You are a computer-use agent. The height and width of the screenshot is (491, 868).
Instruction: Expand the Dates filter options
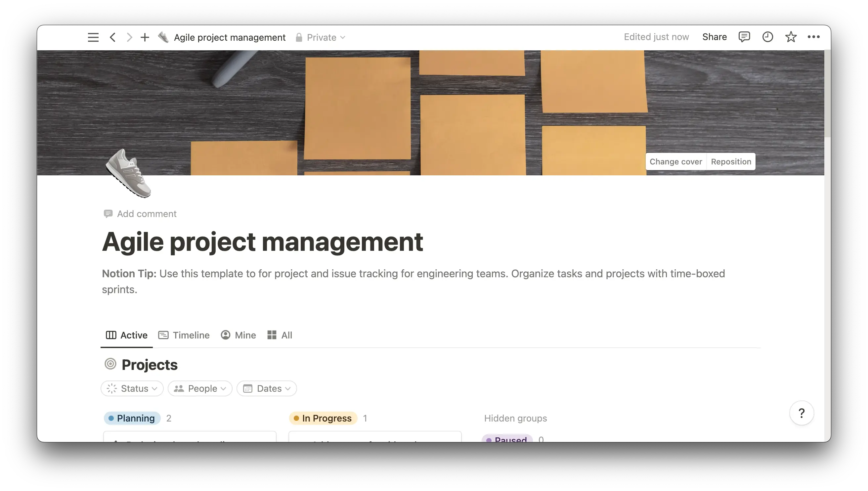pyautogui.click(x=266, y=388)
